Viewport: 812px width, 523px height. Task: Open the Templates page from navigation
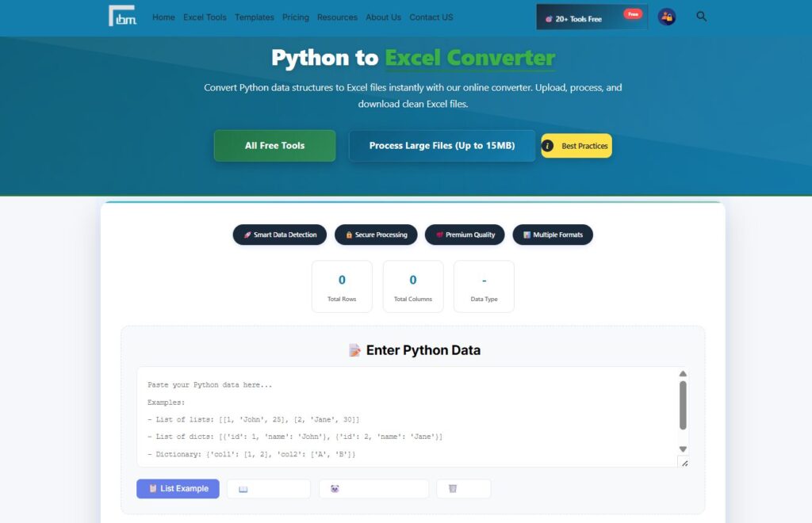[254, 17]
